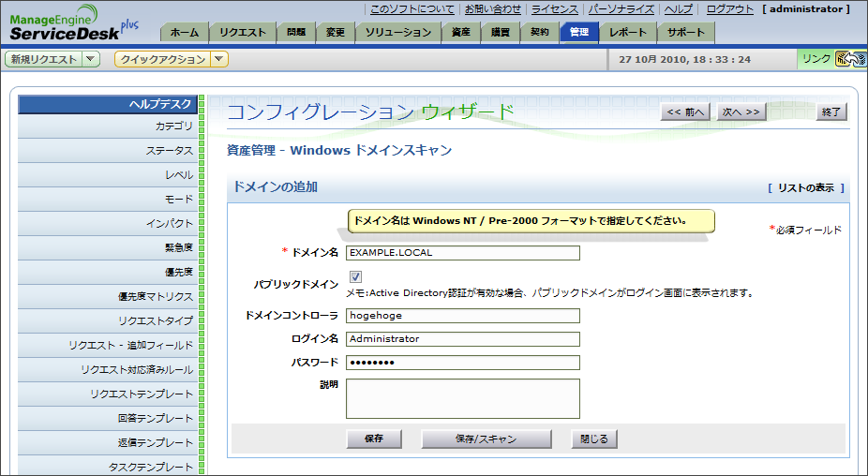Toggle the パブリックドメイン checkbox
The width and height of the screenshot is (868, 476).
(355, 276)
